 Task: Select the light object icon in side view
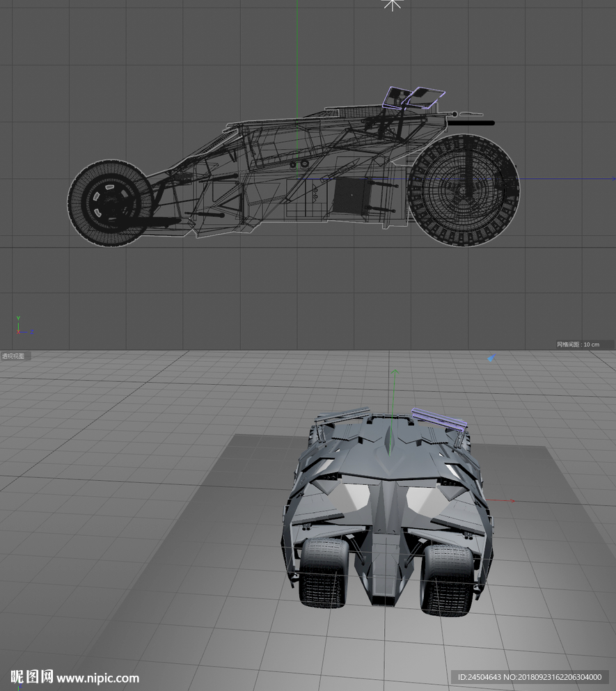(x=392, y=5)
